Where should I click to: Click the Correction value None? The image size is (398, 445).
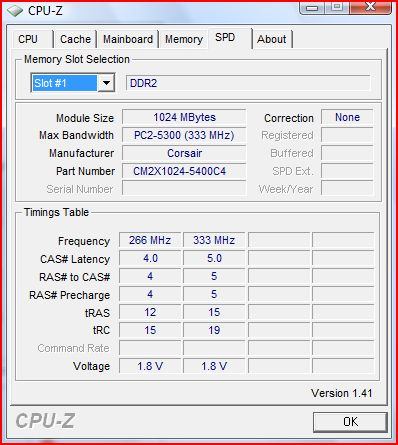pos(347,117)
